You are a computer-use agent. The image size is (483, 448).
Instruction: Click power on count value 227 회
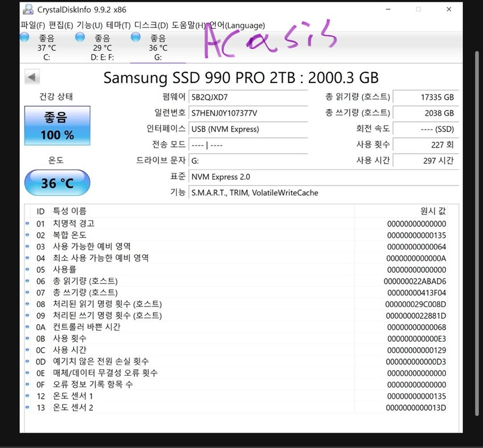point(426,145)
